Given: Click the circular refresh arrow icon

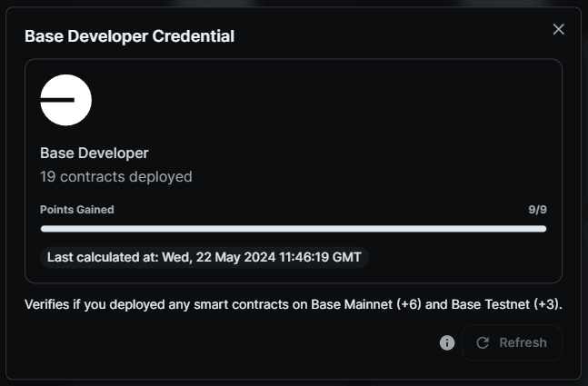Looking at the screenshot, I should [483, 342].
